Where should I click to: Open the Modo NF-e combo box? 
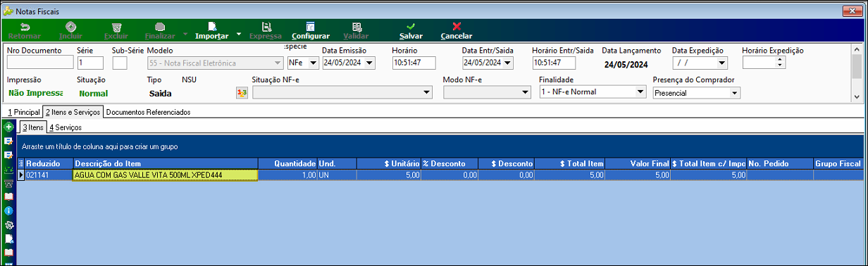tap(526, 92)
